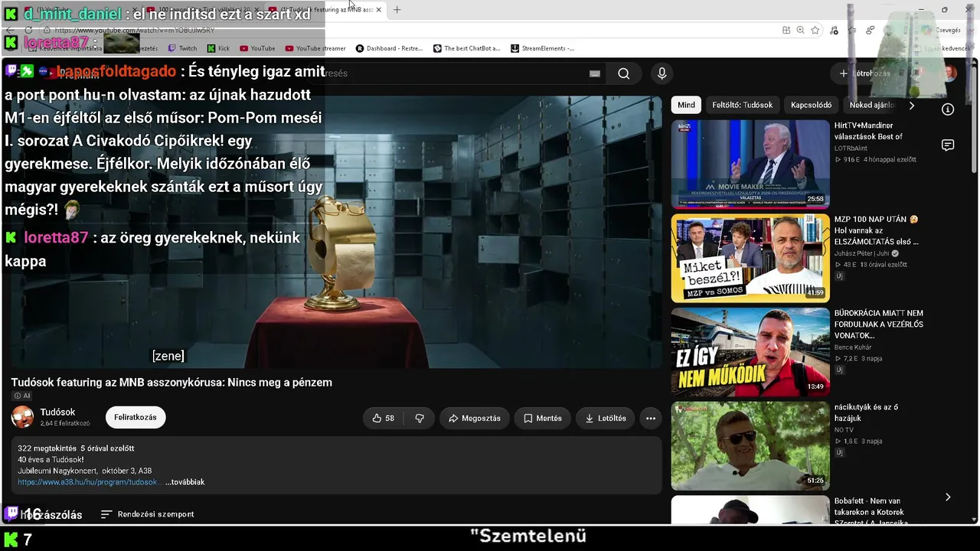This screenshot has width=980, height=551.
Task: Dislike the video with thumbs down
Action: tap(420, 418)
